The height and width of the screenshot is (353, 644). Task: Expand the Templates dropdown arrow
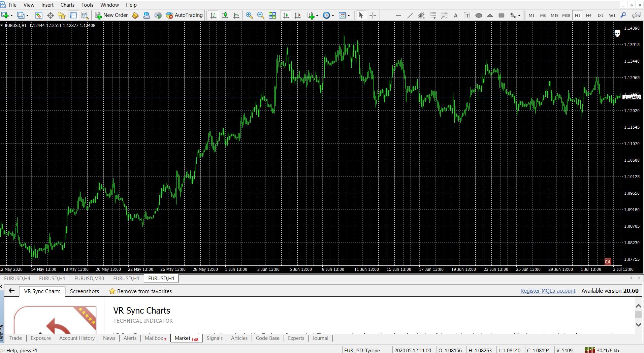point(349,15)
